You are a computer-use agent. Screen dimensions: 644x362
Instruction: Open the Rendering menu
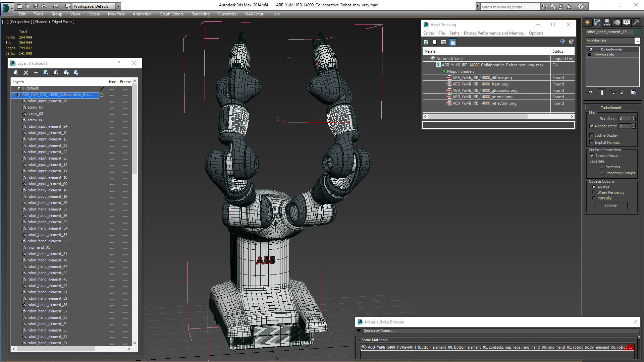click(x=200, y=14)
